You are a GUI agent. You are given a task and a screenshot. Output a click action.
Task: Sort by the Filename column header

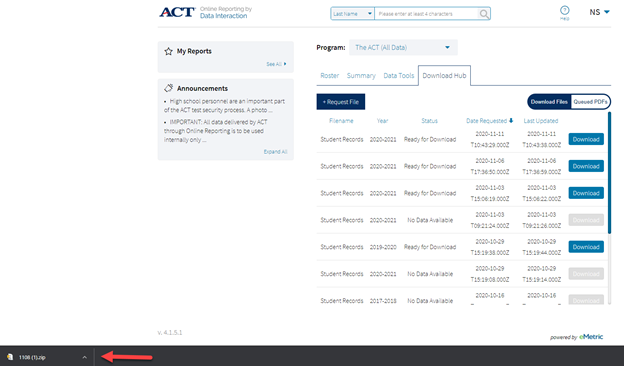coord(341,121)
